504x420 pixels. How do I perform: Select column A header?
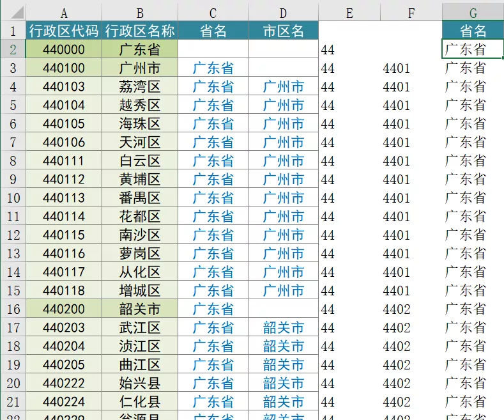point(64,13)
